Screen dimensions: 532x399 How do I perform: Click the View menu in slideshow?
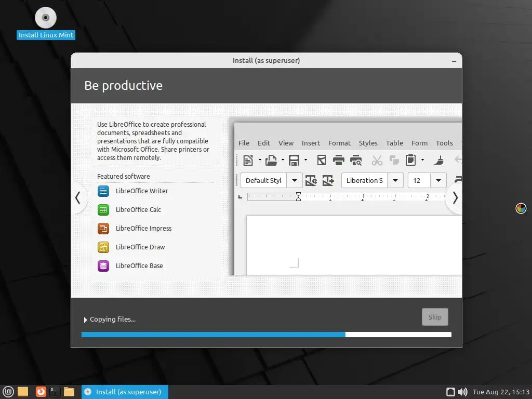pos(286,143)
